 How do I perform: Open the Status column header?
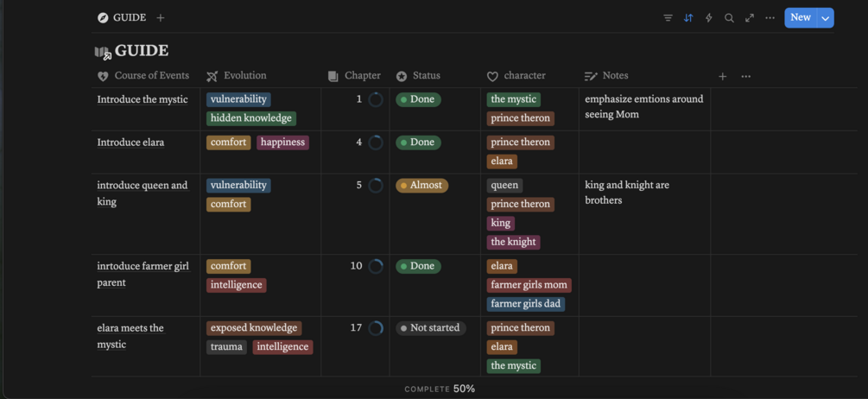(426, 76)
